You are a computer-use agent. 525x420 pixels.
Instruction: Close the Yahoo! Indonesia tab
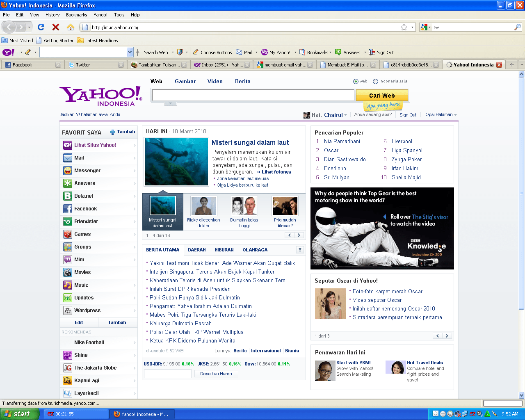click(499, 65)
